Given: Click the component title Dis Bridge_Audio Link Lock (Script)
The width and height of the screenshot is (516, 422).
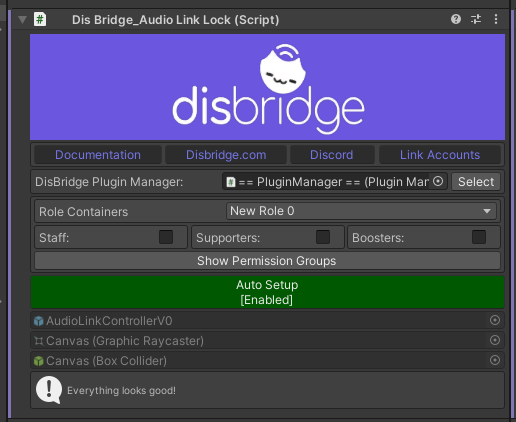Looking at the screenshot, I should [175, 20].
